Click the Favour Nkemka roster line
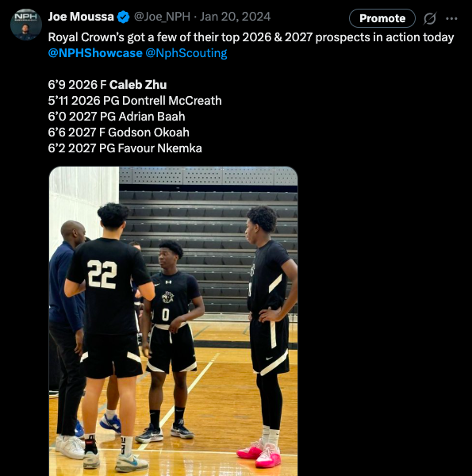The width and height of the screenshot is (472, 476). point(125,148)
